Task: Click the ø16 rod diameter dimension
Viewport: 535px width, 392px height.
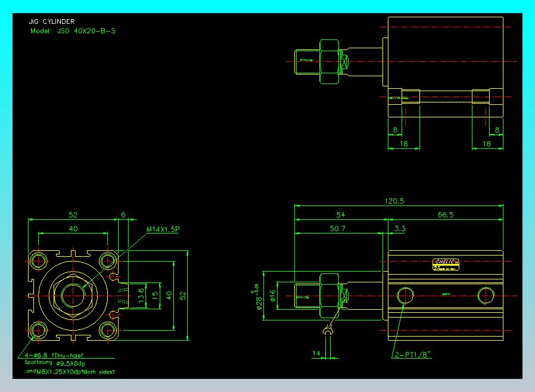Action: pyautogui.click(x=272, y=296)
